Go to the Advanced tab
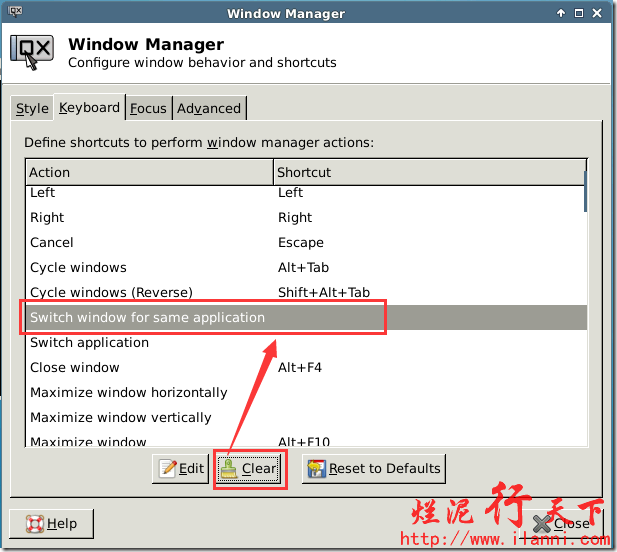The width and height of the screenshot is (617, 552). tap(209, 108)
